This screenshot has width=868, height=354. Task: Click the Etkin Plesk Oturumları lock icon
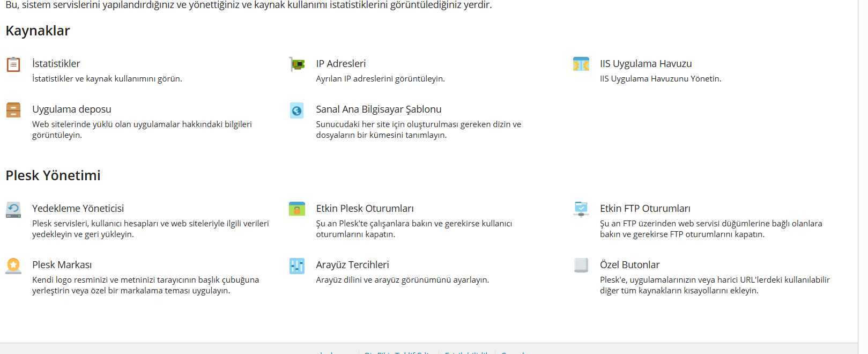tap(297, 209)
